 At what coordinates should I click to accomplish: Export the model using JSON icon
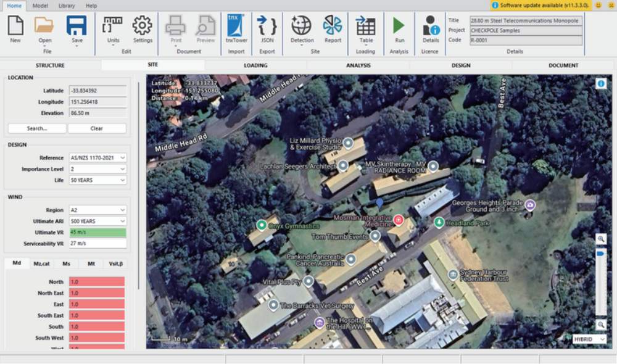(267, 26)
